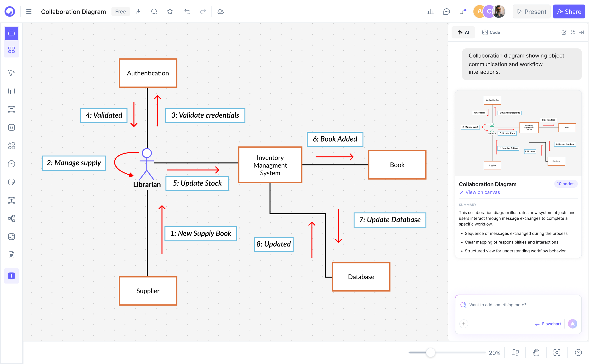Click the 20% zoom level value
Image resolution: width=589 pixels, height=364 pixels.
pos(495,353)
